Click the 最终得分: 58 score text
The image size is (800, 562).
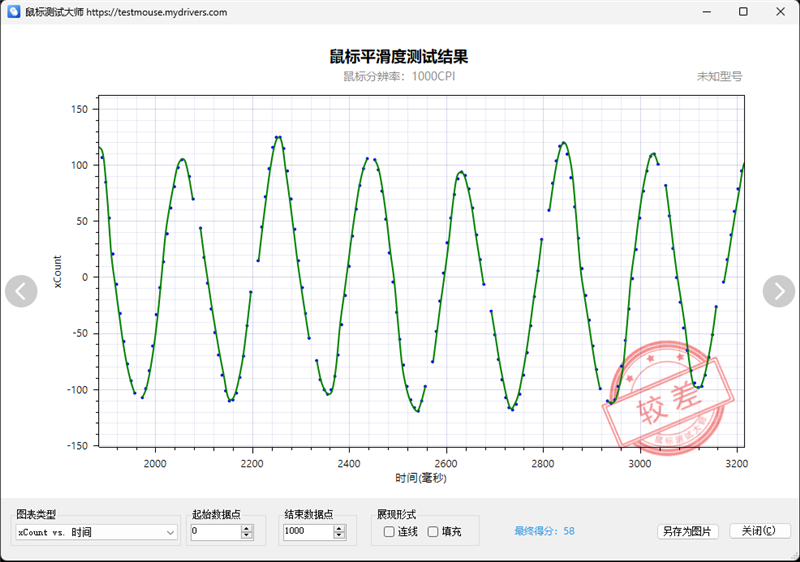pyautogui.click(x=544, y=531)
